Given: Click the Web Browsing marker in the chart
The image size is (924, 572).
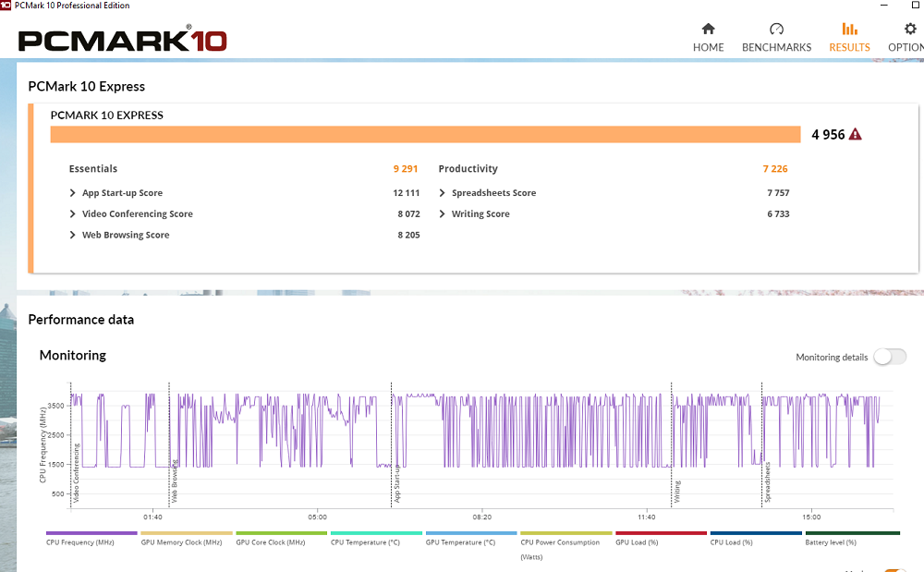Looking at the screenshot, I should click(x=175, y=481).
